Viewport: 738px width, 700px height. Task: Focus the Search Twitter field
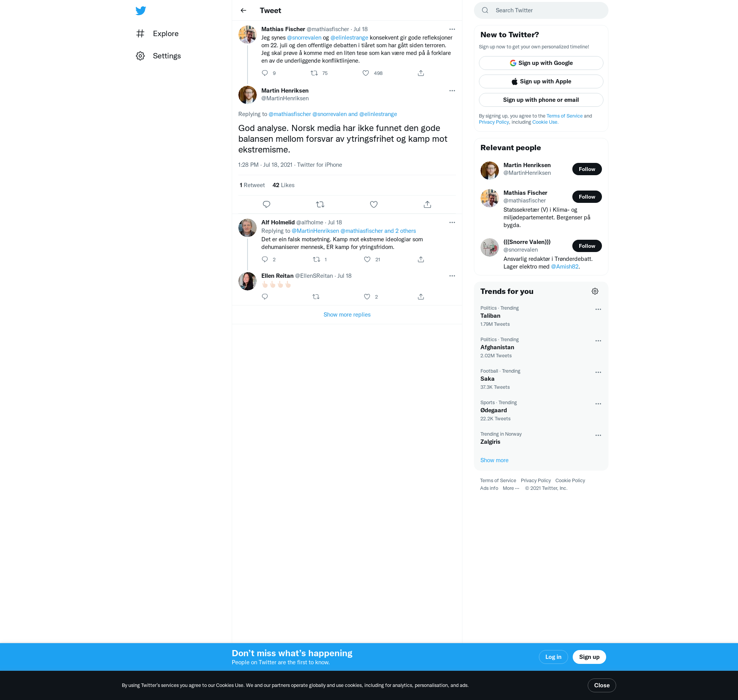(546, 10)
